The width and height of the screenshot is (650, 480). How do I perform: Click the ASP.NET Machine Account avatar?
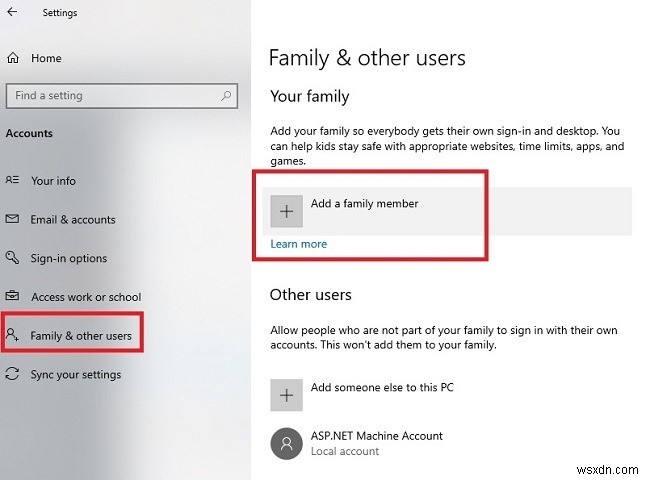286,444
